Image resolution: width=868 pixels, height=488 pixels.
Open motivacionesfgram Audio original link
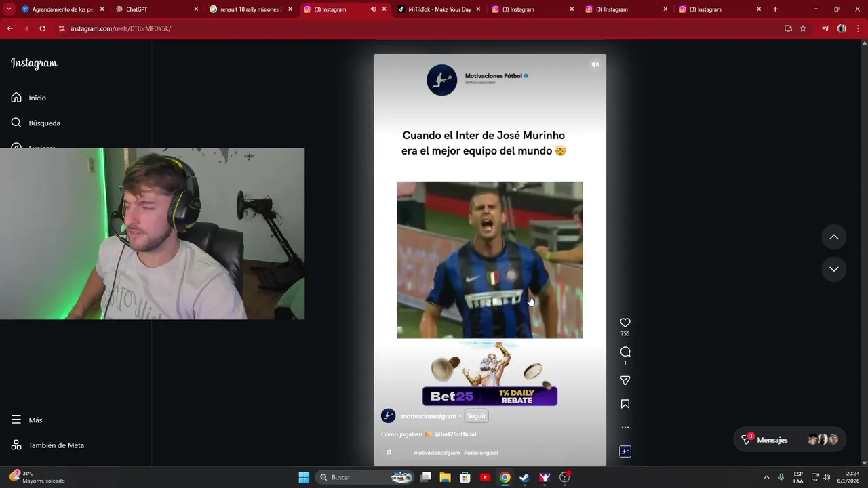456,453
